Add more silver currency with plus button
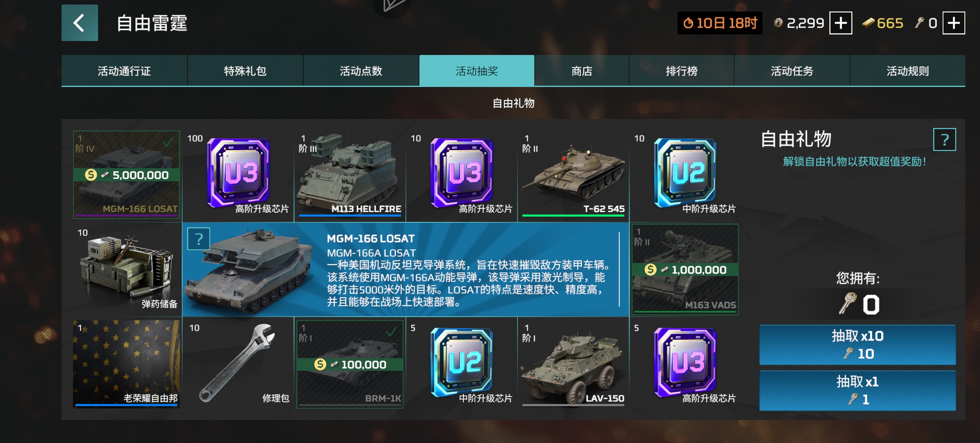The height and width of the screenshot is (443, 980). pyautogui.click(x=840, y=23)
